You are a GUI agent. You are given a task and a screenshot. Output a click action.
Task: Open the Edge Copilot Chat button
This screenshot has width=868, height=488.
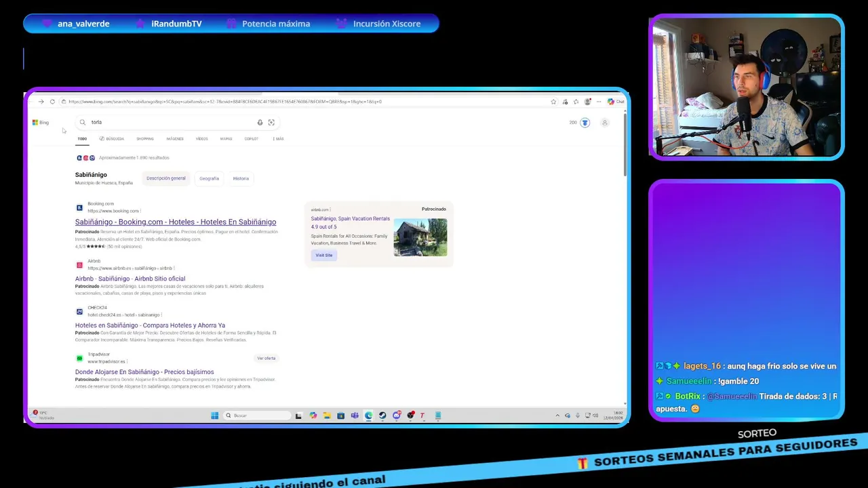tap(616, 102)
